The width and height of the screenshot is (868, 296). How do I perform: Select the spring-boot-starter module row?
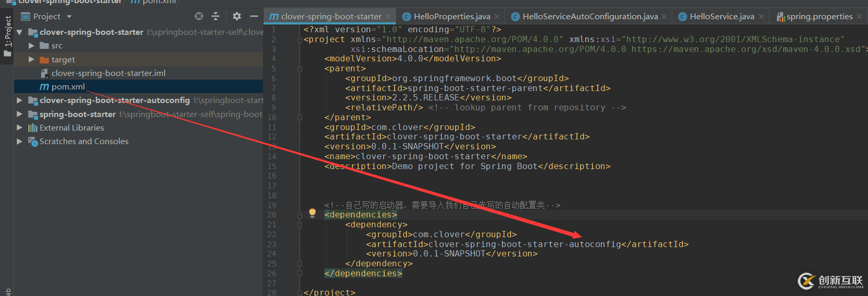[139, 114]
